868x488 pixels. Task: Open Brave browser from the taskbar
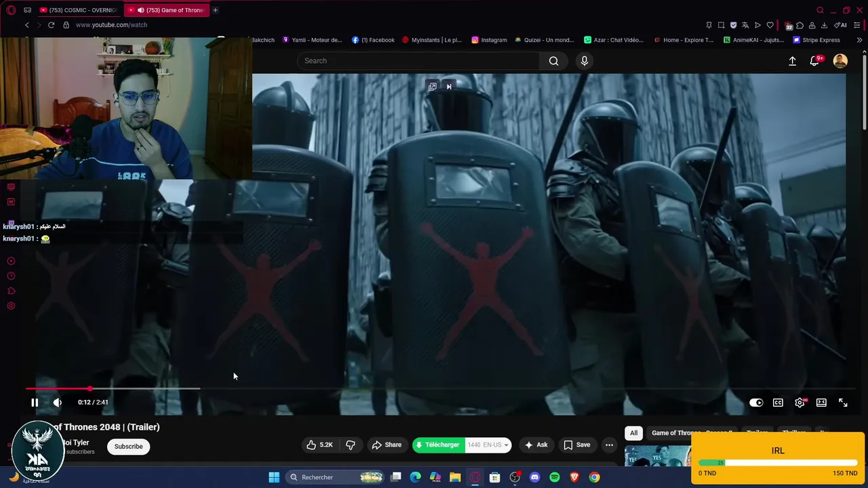574,477
